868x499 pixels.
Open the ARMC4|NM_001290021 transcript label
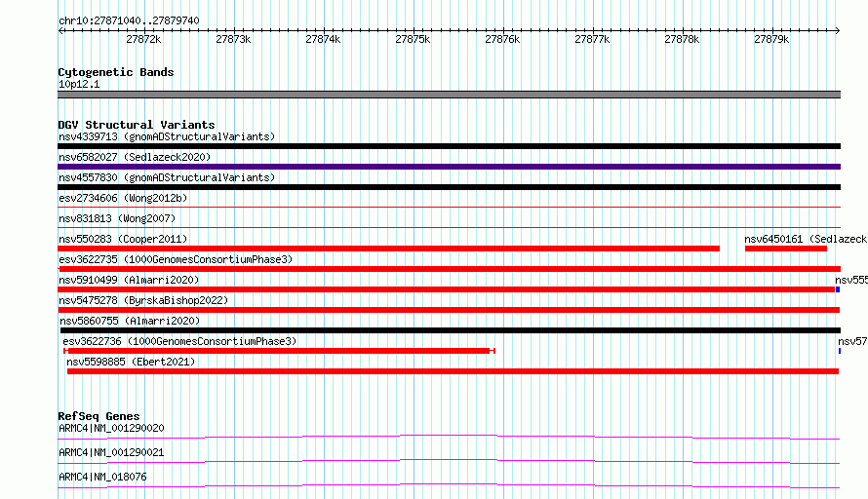tap(111, 452)
